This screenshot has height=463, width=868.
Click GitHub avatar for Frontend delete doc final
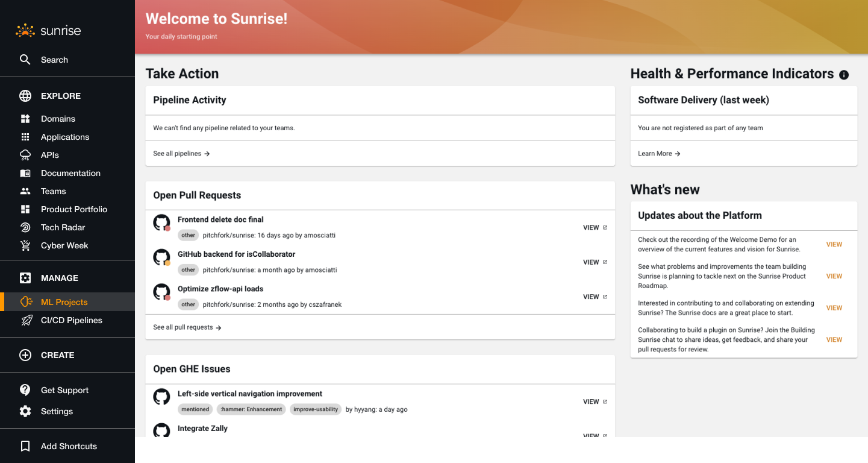[x=161, y=222]
